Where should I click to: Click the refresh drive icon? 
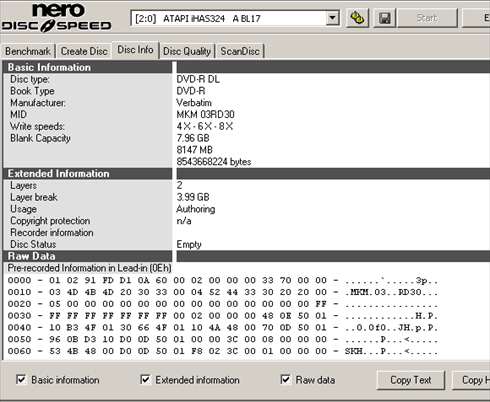click(x=357, y=18)
